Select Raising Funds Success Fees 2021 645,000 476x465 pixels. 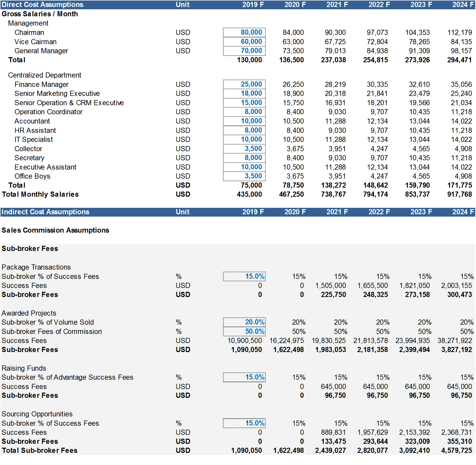click(333, 387)
